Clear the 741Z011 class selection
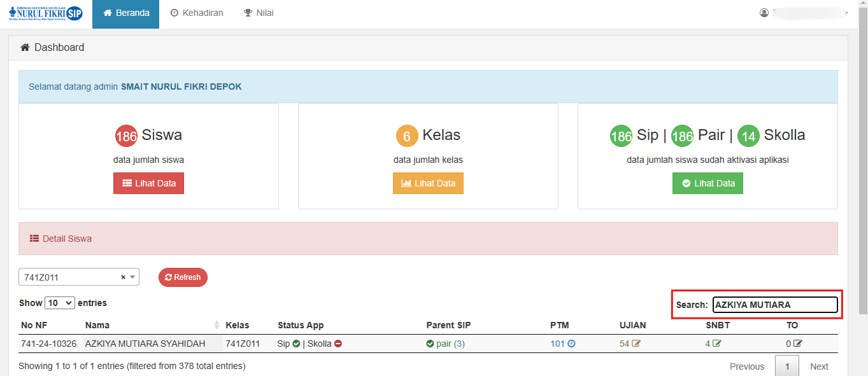Screen dimensions: 868x376 (123, 277)
